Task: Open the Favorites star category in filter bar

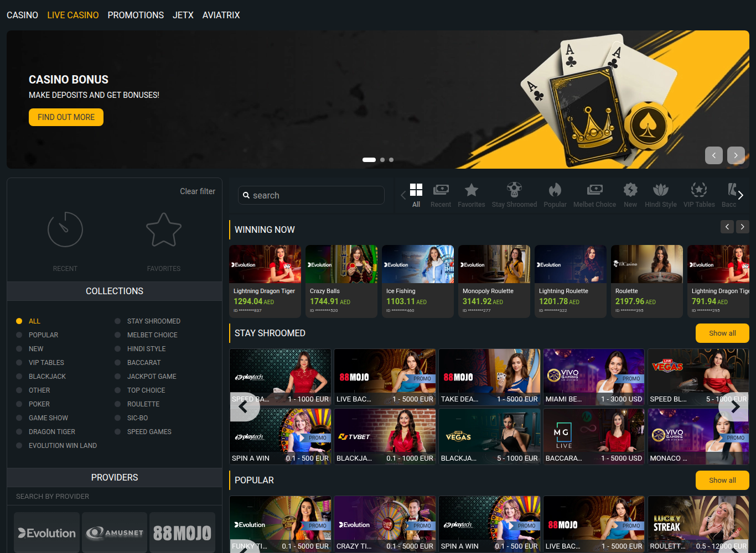Action: click(x=471, y=195)
